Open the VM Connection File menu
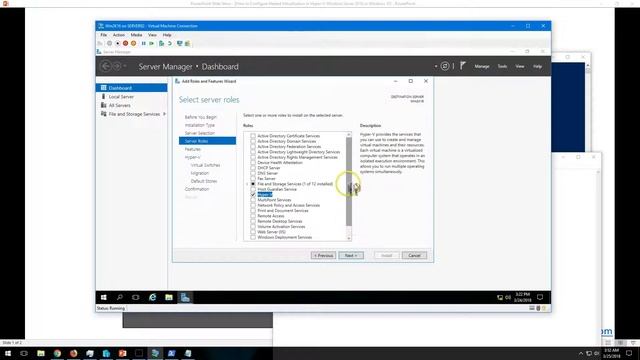This screenshot has width=640, height=360. 104,35
